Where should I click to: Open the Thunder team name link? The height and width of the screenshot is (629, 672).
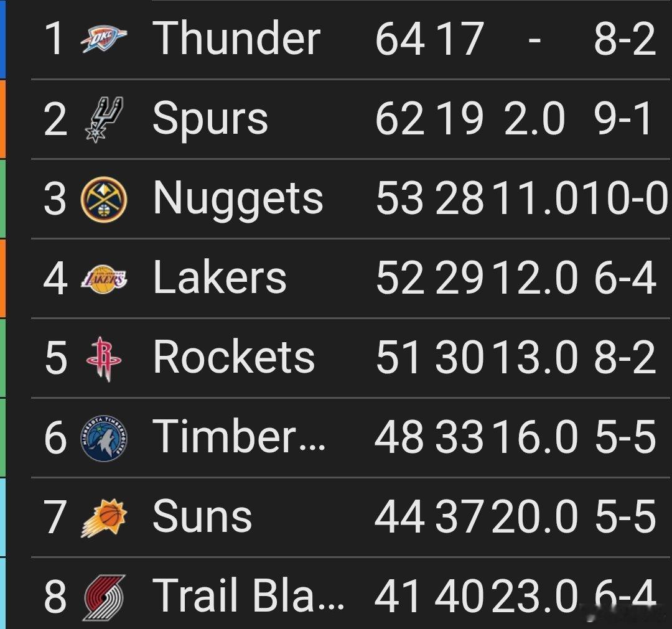coord(236,39)
